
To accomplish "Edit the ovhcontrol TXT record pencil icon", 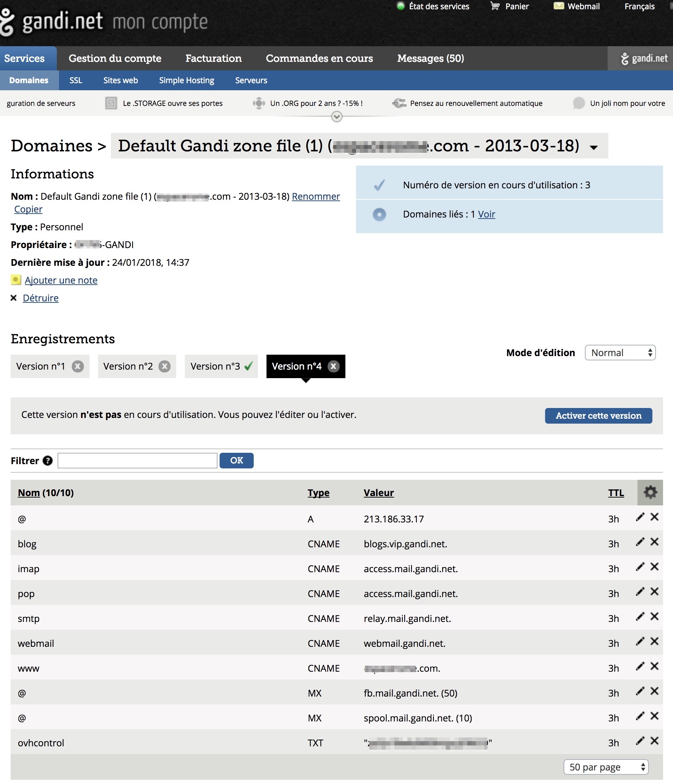I will (640, 741).
